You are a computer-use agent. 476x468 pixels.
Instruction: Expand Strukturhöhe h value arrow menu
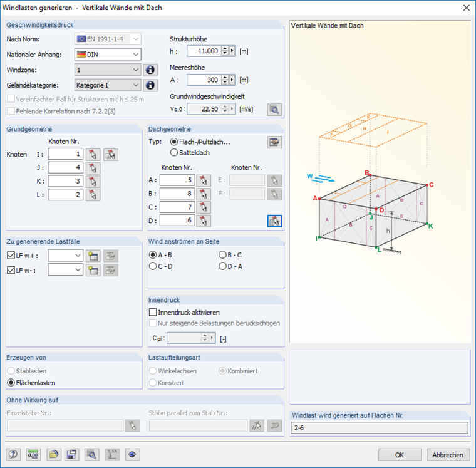click(x=232, y=51)
